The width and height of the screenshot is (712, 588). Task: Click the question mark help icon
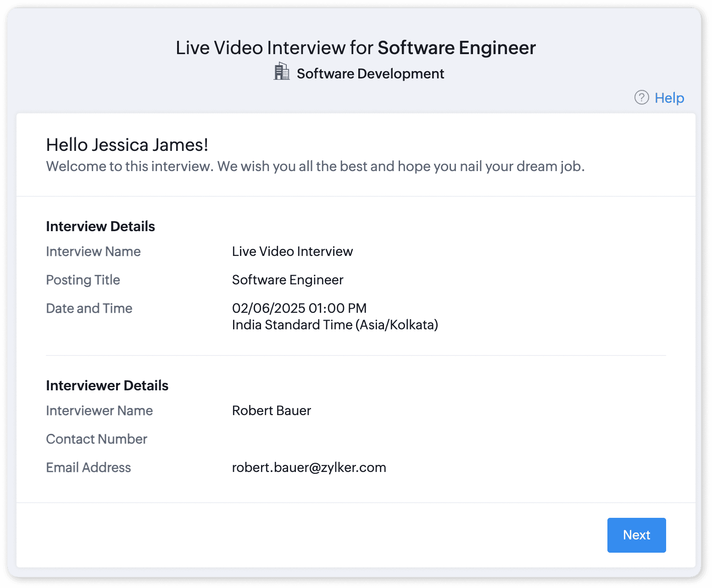[x=641, y=97]
